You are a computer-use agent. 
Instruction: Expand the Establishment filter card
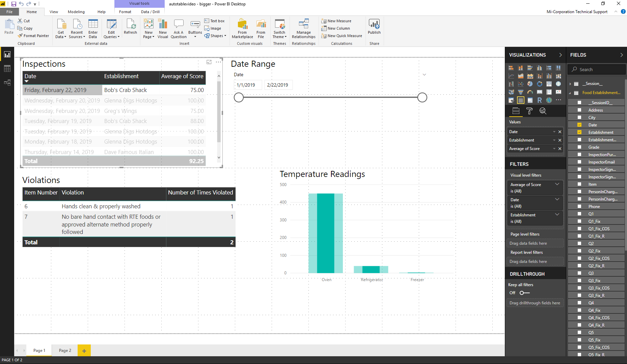tap(557, 214)
